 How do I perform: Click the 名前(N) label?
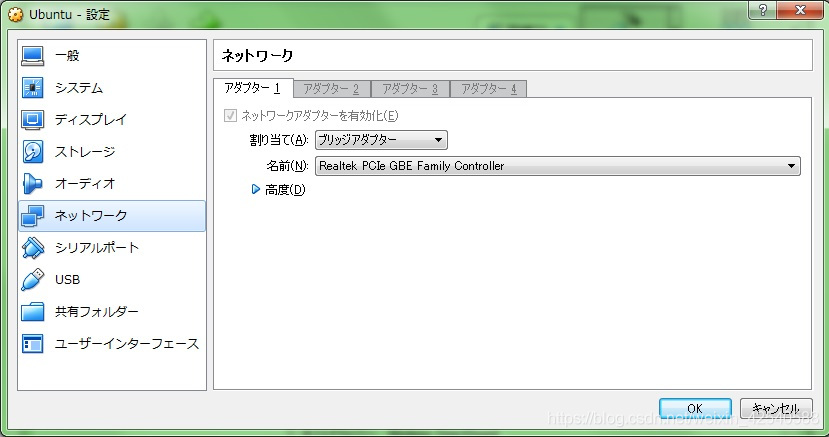tap(287, 166)
